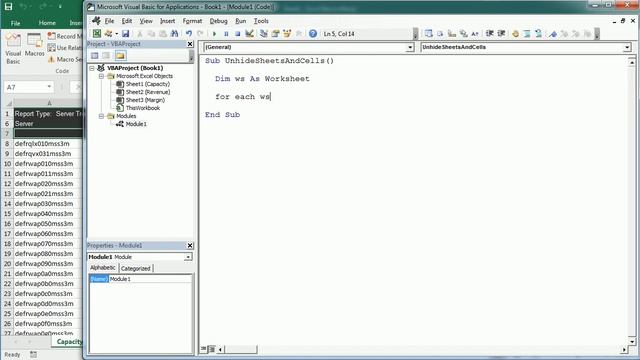This screenshot has height=360, width=640.
Task: Click View Code icon in the Project panel
Action: pos(95,56)
